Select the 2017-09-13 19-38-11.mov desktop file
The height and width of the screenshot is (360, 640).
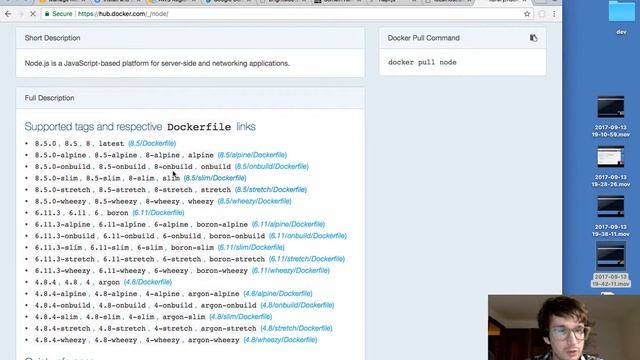point(611,216)
